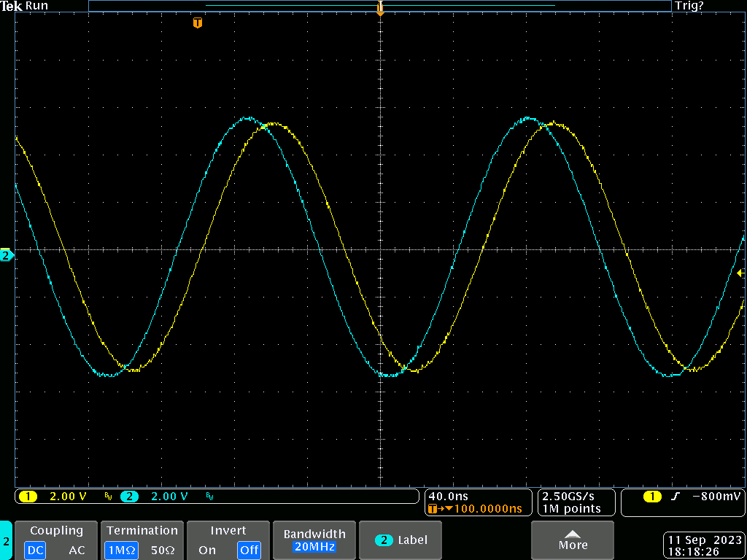
Task: Set coupling to DC
Action: point(35,551)
